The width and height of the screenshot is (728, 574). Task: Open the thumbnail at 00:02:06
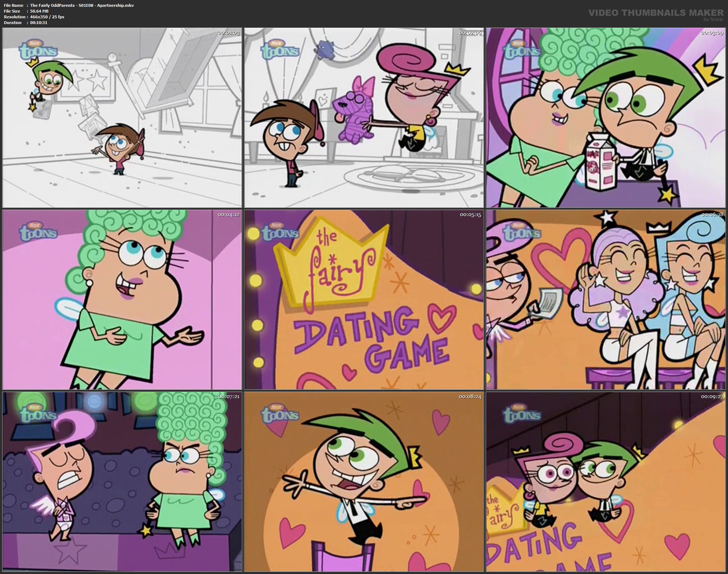364,118
